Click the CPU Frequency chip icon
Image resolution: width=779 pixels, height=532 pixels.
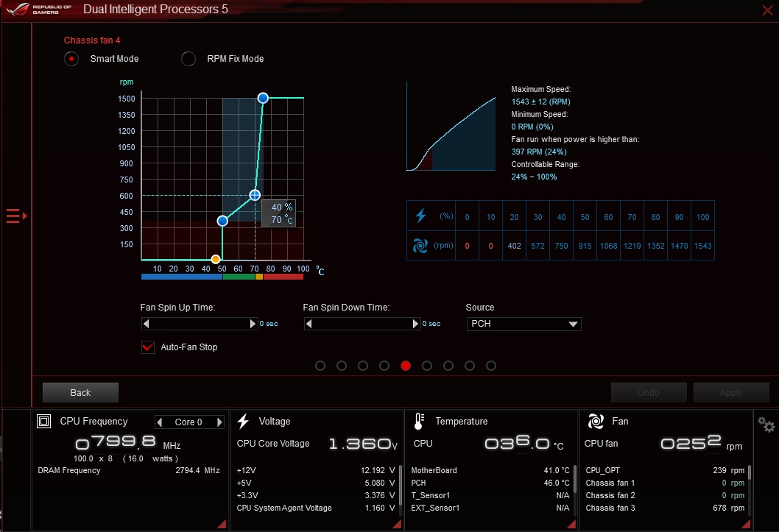click(x=43, y=422)
